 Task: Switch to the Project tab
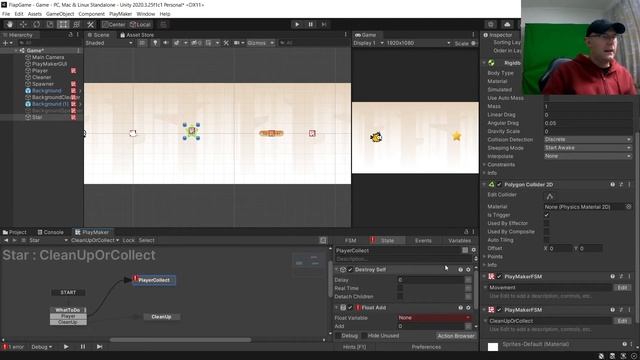[x=15, y=232]
